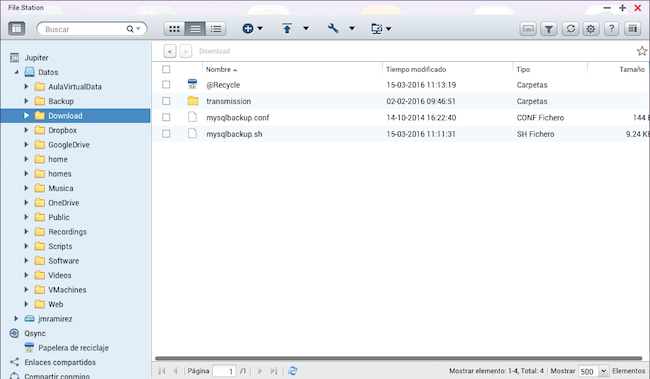Sort by the Tamaño column header
The height and width of the screenshot is (379, 650).
pos(632,69)
